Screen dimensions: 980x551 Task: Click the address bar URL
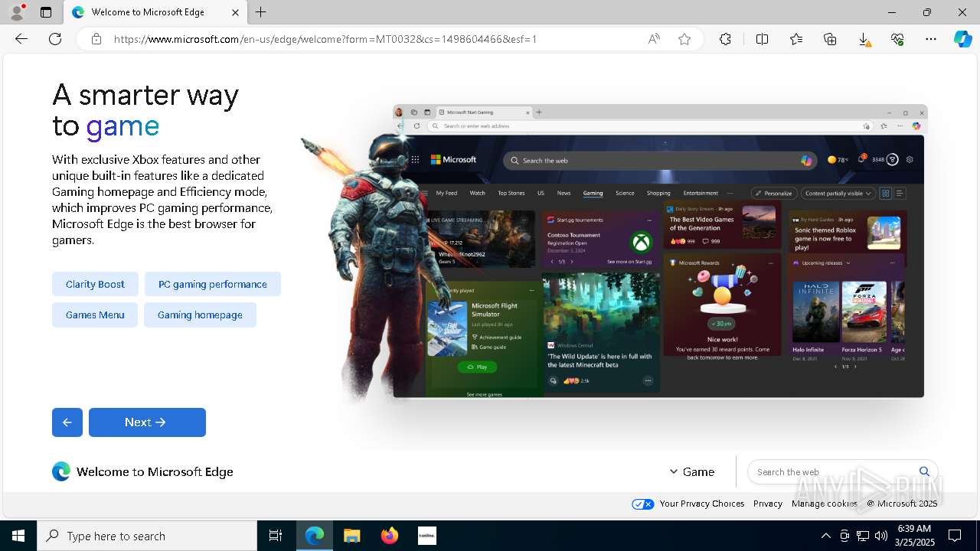[x=325, y=39]
